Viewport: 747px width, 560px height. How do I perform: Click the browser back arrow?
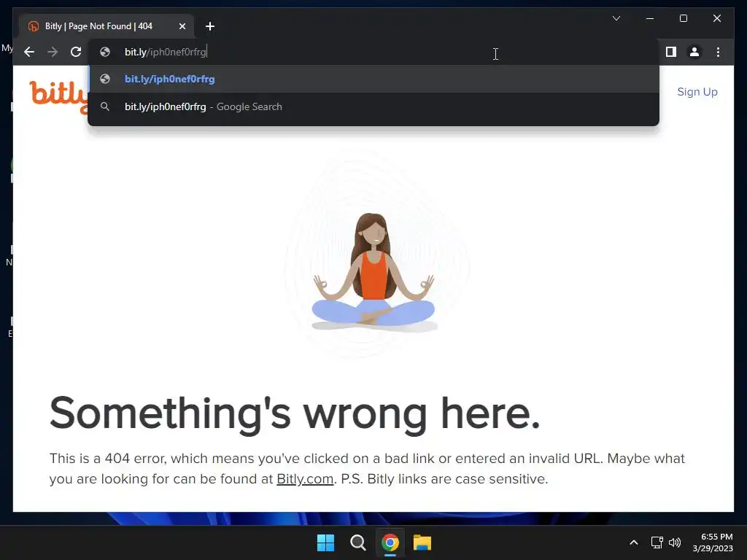(29, 52)
